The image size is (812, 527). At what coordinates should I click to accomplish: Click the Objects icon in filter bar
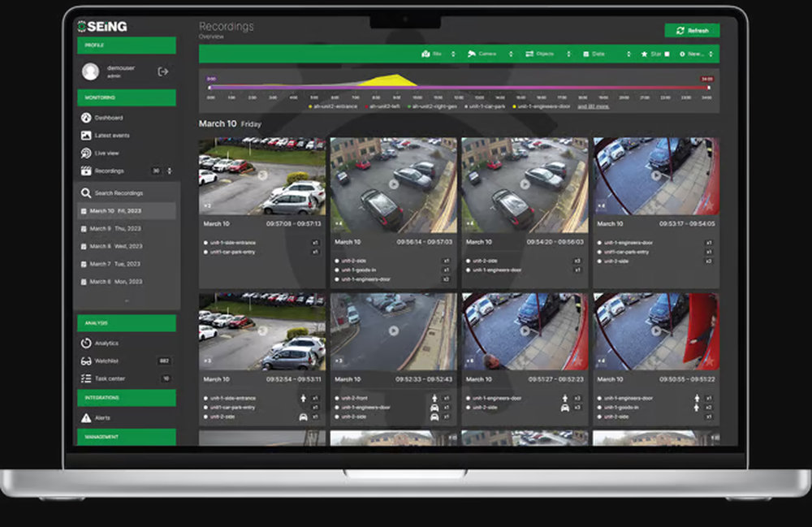529,54
